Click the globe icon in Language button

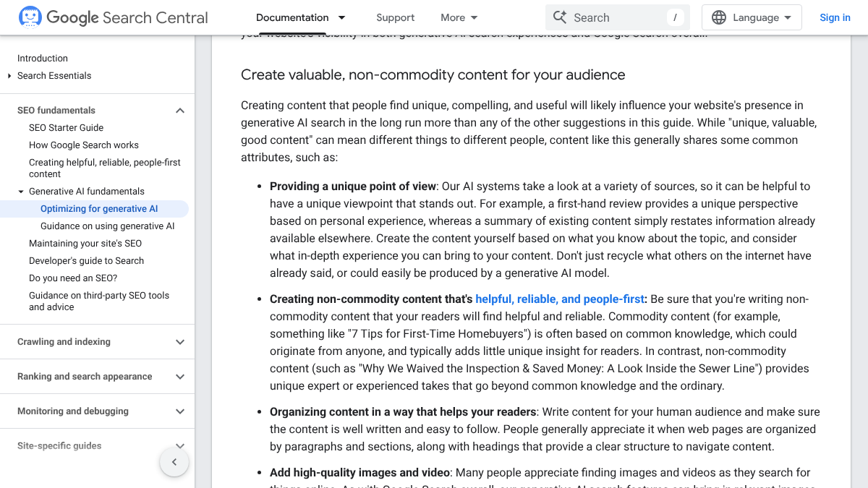pyautogui.click(x=719, y=17)
